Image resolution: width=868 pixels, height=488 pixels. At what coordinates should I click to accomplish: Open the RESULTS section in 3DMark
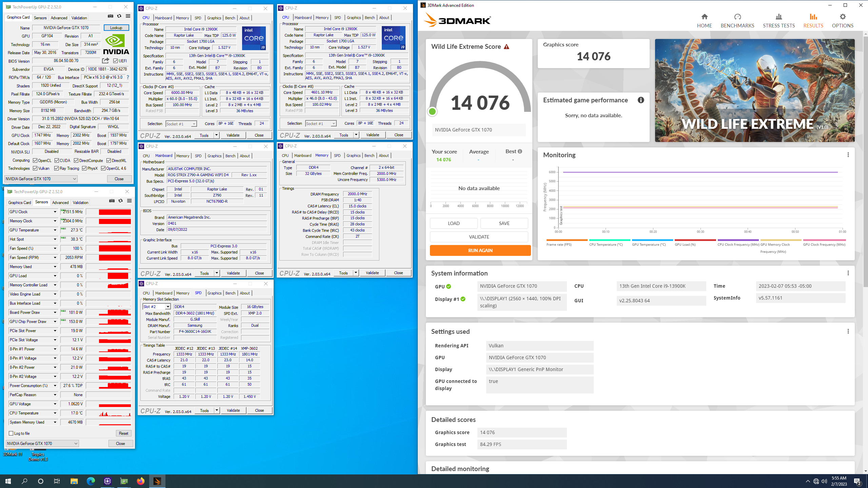coord(813,21)
